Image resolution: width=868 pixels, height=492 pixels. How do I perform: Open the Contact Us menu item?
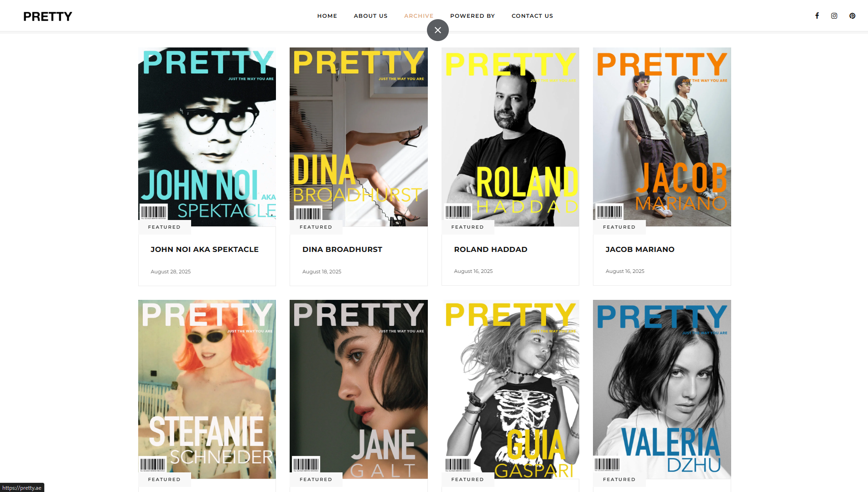point(532,16)
